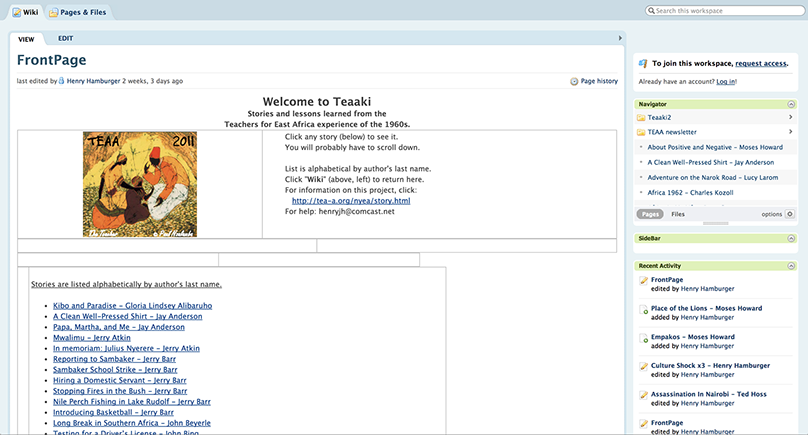The image size is (808, 435).
Task: Click the user icon beside Henry Hamburger
Action: click(62, 81)
